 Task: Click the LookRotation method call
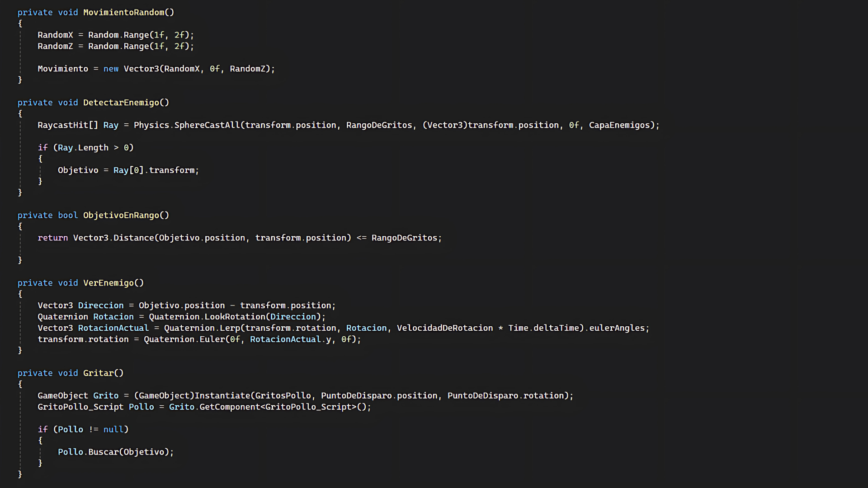pos(235,317)
